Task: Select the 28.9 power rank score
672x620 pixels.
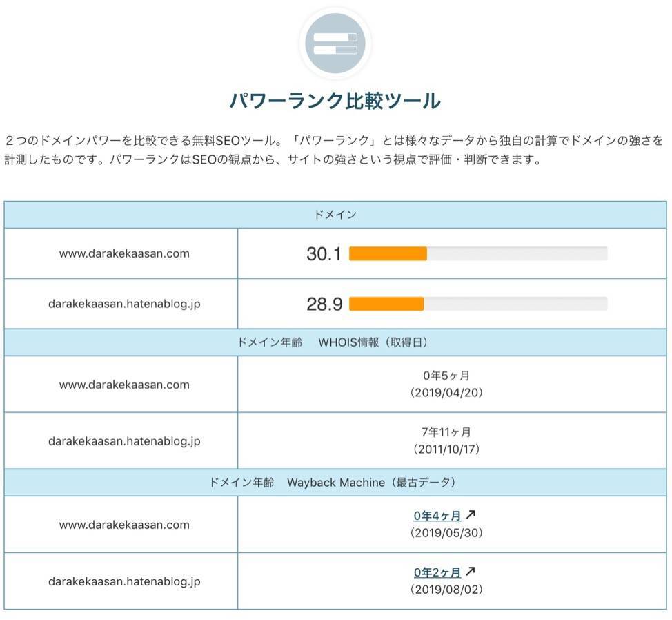Action: point(324,304)
